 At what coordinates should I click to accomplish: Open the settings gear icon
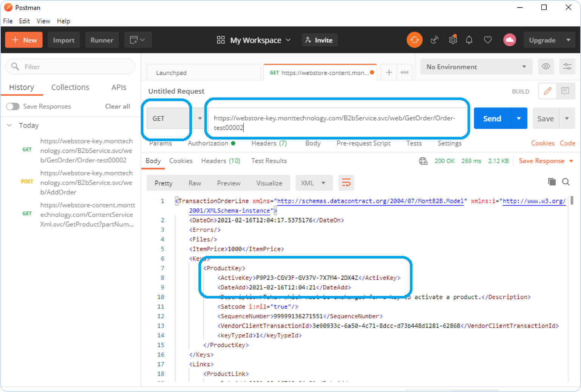click(453, 40)
